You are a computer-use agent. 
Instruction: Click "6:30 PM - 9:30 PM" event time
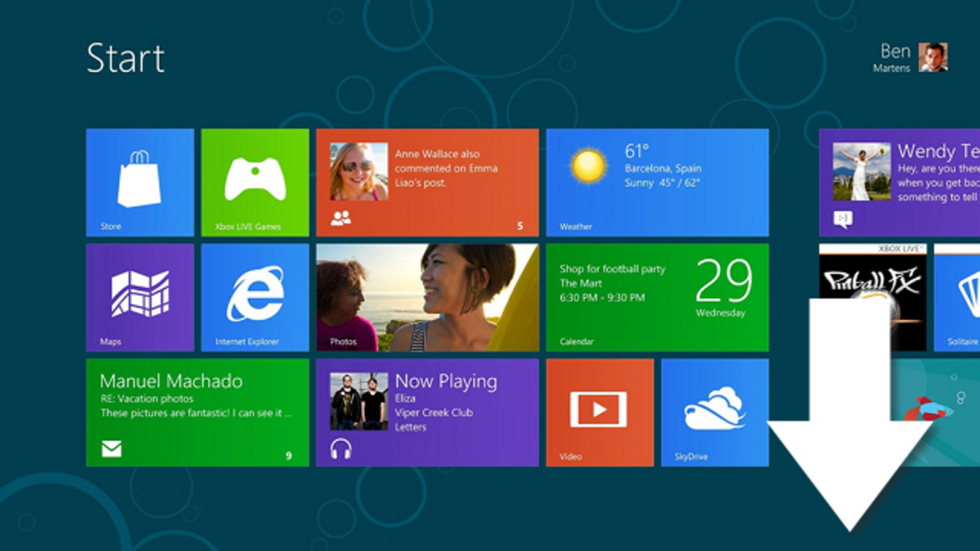(x=602, y=298)
